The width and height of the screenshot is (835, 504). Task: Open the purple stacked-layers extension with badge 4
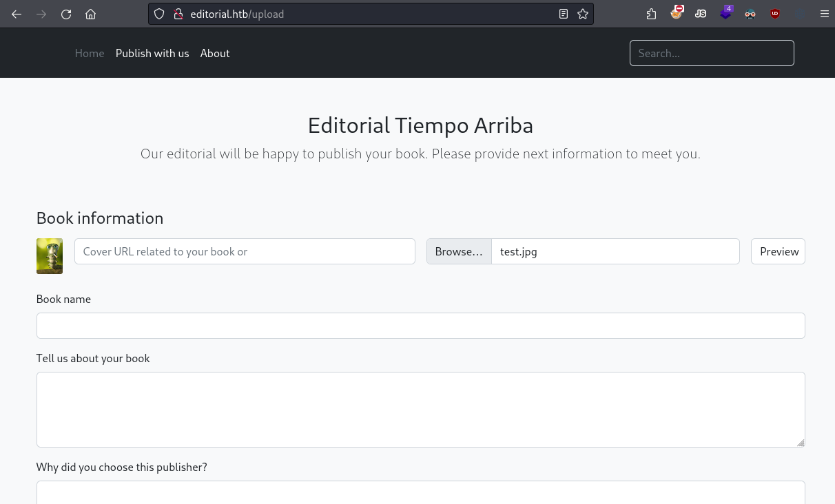(726, 13)
